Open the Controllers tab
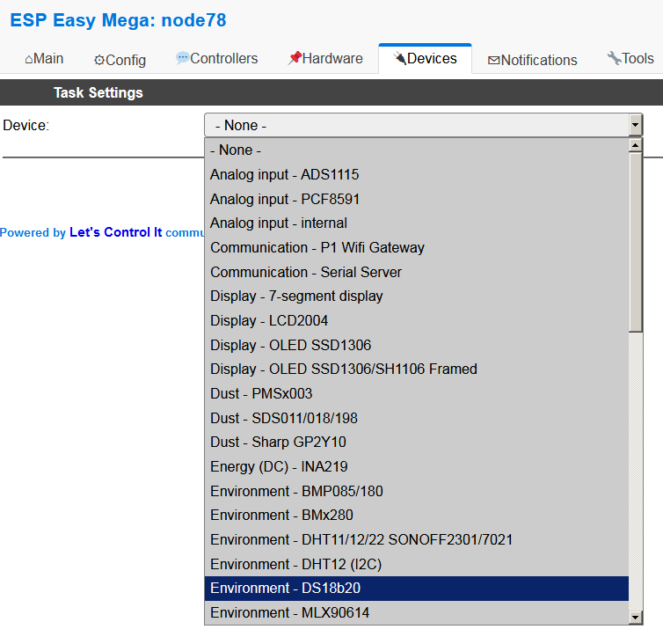The width and height of the screenshot is (663, 644). pyautogui.click(x=217, y=59)
